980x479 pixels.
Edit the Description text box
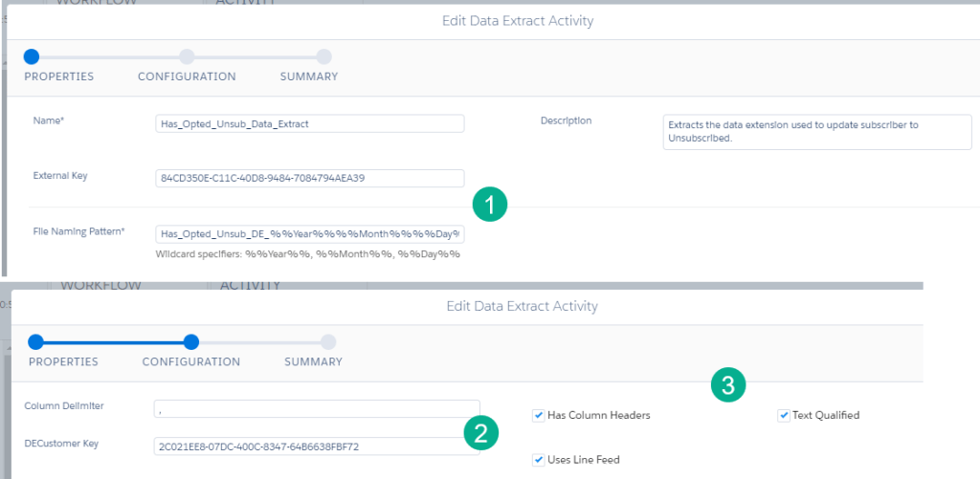pos(816,132)
